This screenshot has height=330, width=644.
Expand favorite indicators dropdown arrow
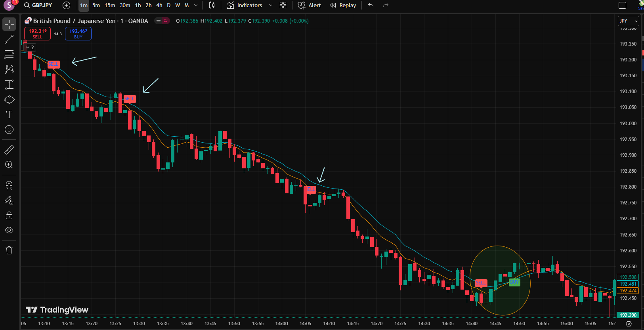point(271,5)
